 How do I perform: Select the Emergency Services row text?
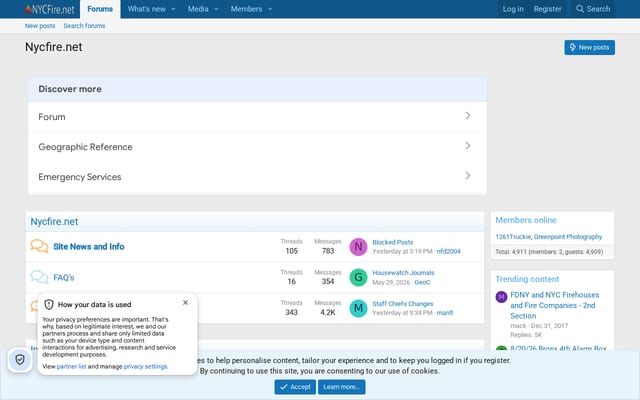(80, 177)
